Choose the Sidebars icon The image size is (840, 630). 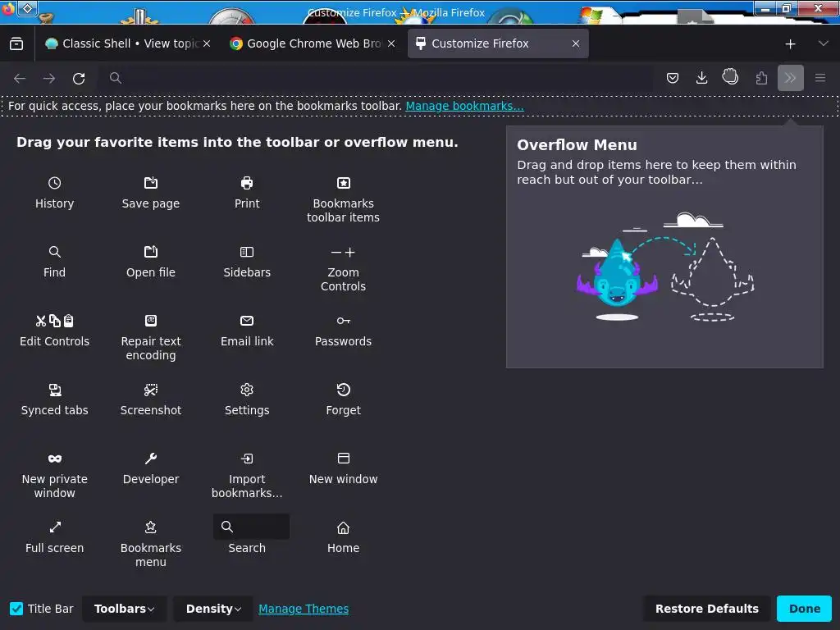pyautogui.click(x=247, y=252)
